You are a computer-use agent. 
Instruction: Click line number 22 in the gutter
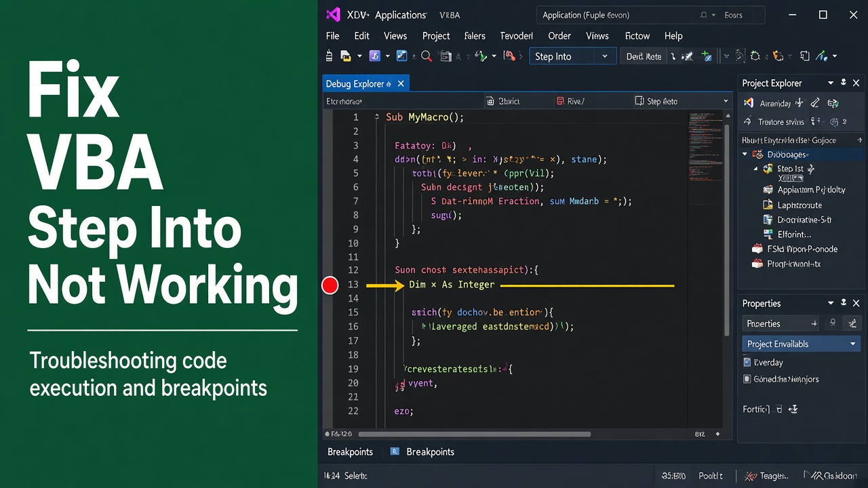click(352, 411)
